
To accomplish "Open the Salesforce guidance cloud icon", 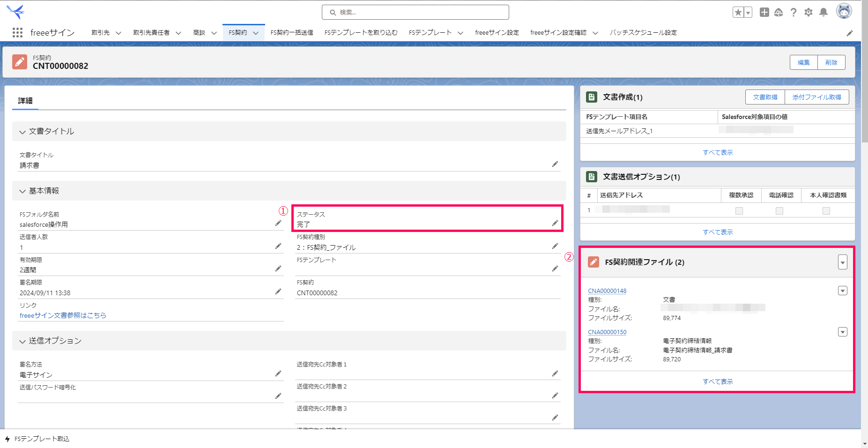I will click(x=779, y=12).
